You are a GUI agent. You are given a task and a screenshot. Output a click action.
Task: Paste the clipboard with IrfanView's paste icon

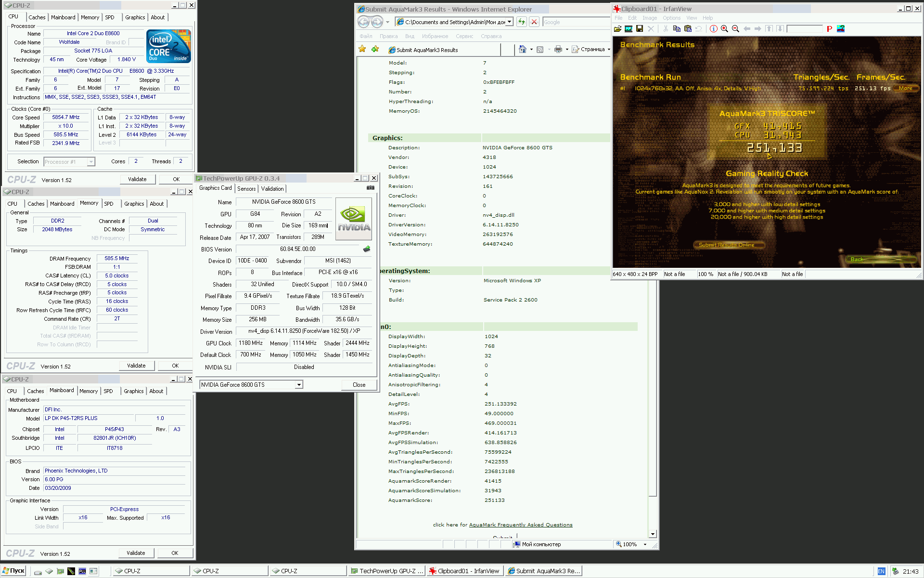pos(688,29)
